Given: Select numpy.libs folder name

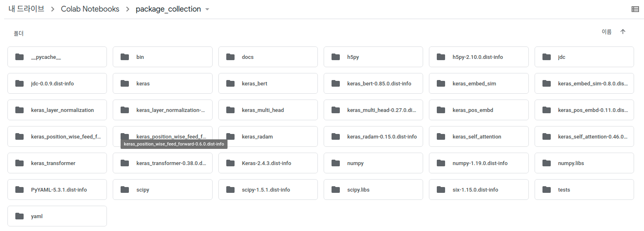Looking at the screenshot, I should 571,163.
